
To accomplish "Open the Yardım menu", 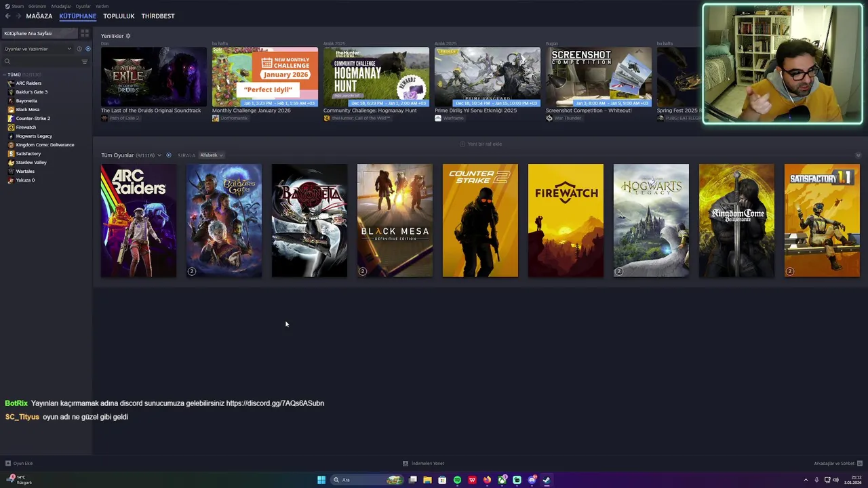I will [x=102, y=6].
